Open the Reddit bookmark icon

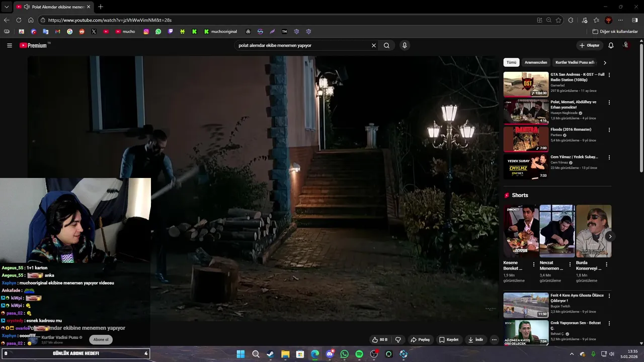[82, 31]
